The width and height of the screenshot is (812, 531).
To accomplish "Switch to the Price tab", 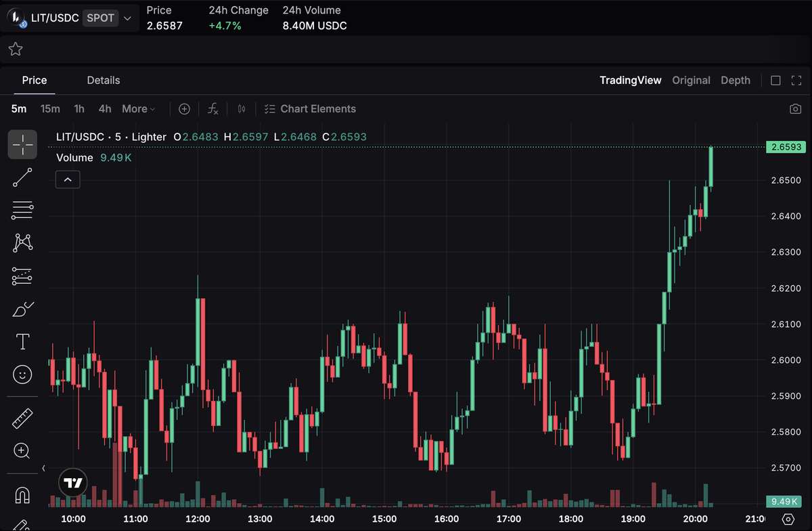I will [x=35, y=80].
